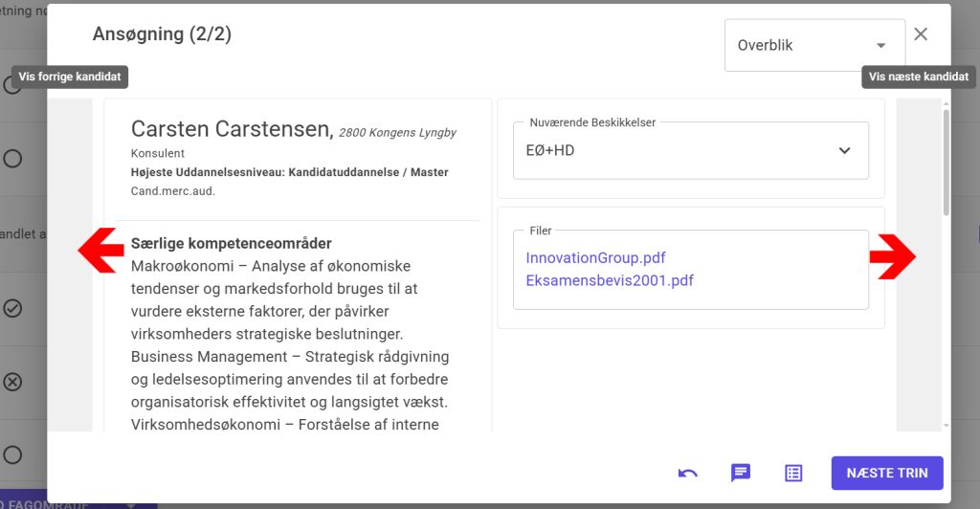Click the scrollbar down arrow in the dialog
The image size is (980, 509).
(947, 424)
